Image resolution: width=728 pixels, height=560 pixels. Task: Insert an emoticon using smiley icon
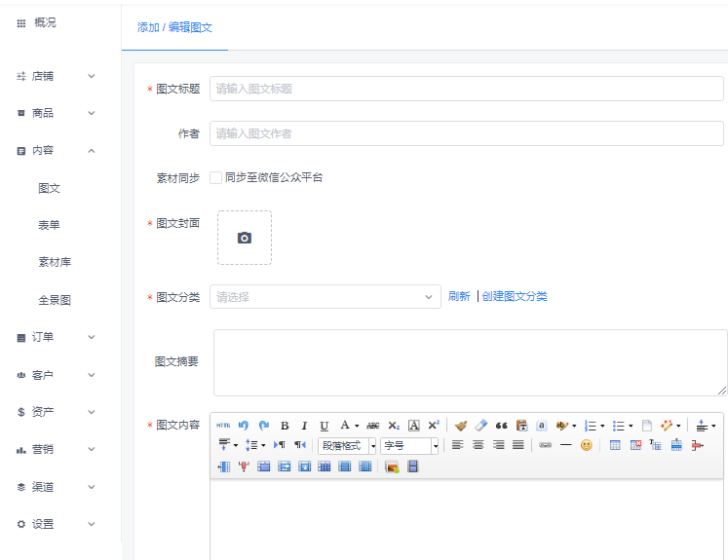coord(586,445)
